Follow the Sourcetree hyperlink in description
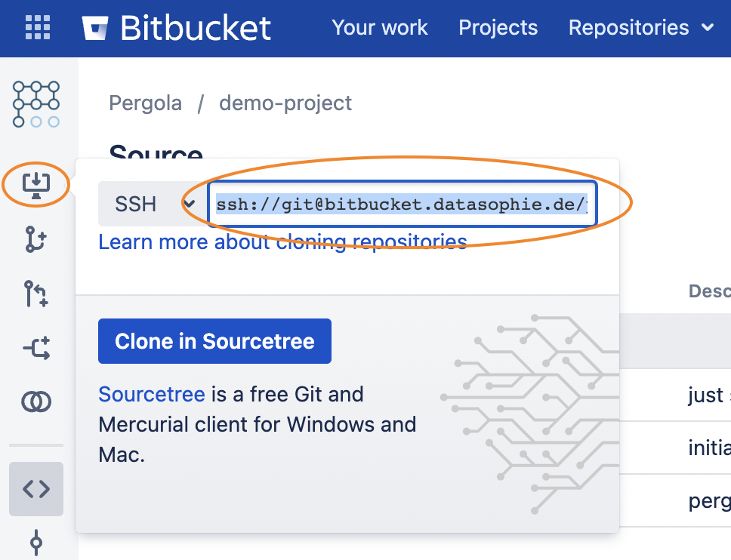Screen dimensions: 731x560 [x=152, y=394]
